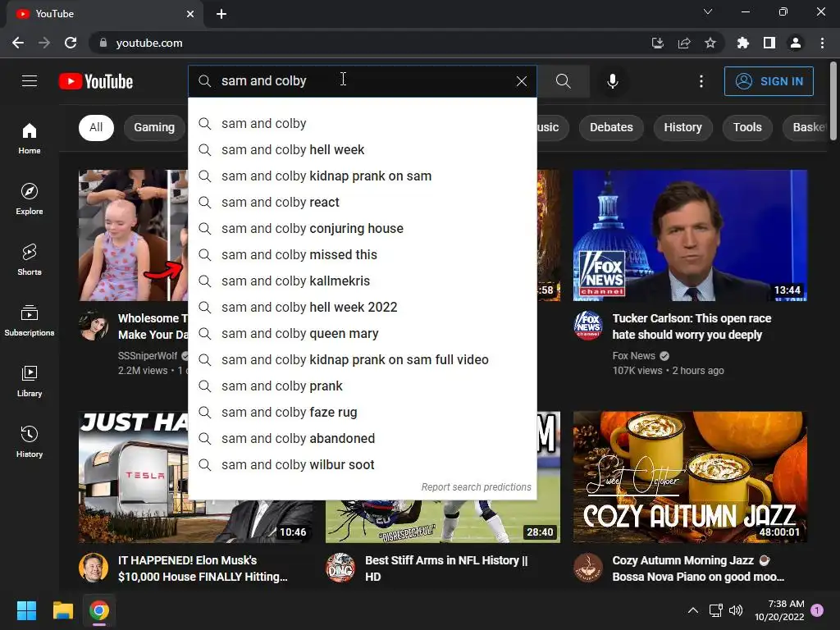Open the volume control in tray
This screenshot has width=840, height=630.
(x=736, y=610)
